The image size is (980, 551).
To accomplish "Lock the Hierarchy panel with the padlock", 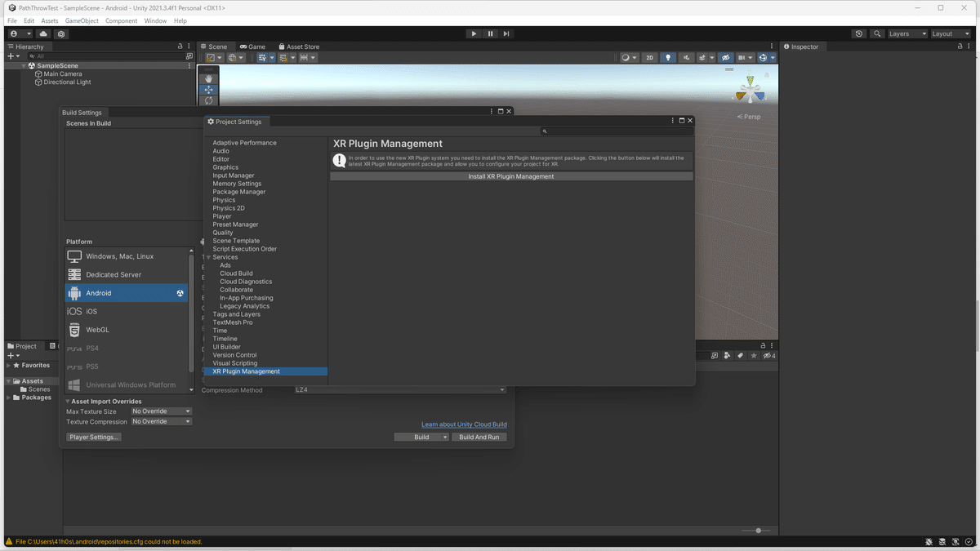I will 180,47.
